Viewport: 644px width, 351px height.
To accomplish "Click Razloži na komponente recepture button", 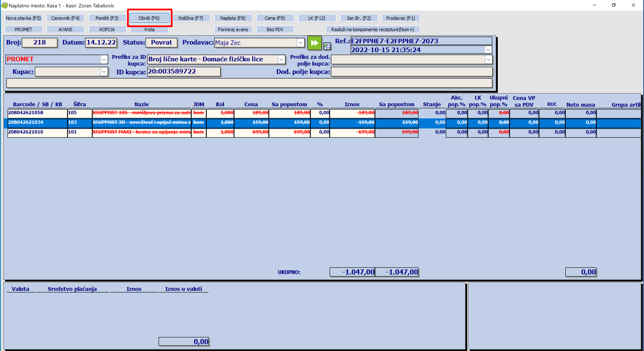I will pyautogui.click(x=373, y=29).
